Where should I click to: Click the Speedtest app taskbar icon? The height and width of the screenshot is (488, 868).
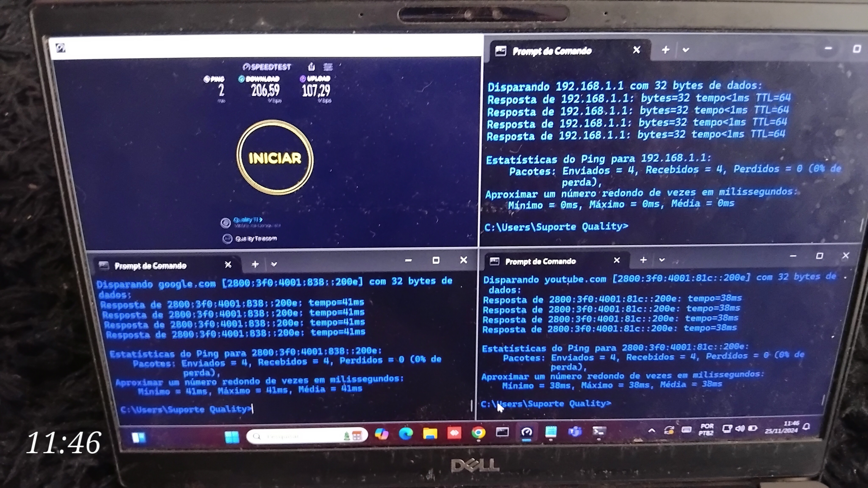click(527, 432)
